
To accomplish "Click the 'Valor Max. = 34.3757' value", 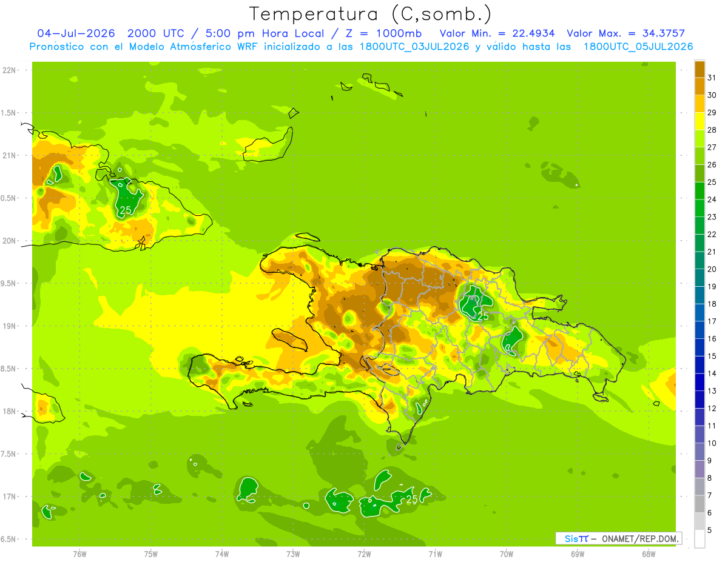I will [625, 33].
